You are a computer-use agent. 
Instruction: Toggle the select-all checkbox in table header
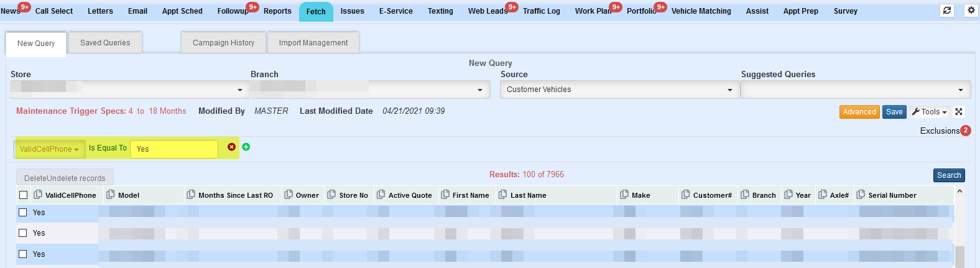(23, 195)
